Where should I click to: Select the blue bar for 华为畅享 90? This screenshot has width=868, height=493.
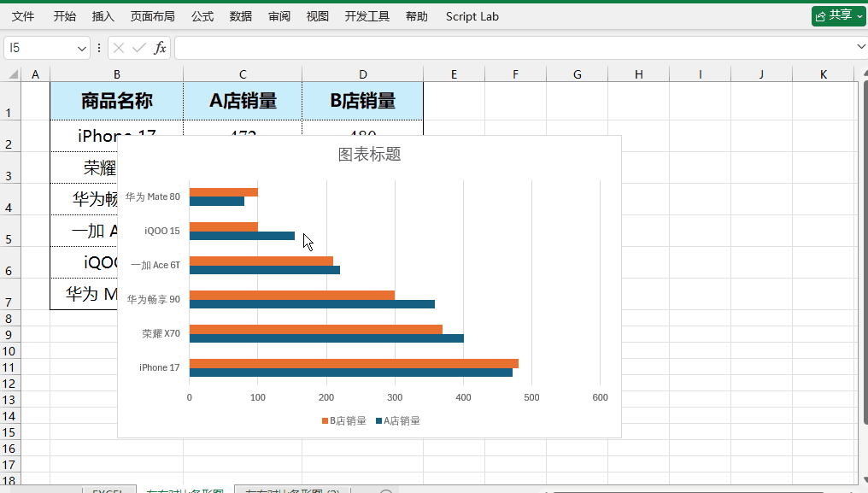[x=312, y=304]
